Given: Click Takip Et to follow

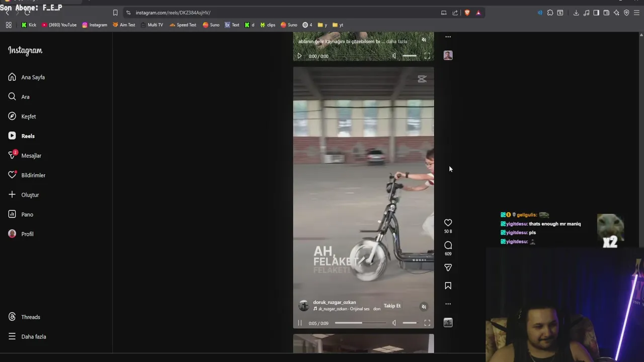Looking at the screenshot, I should coord(392,306).
